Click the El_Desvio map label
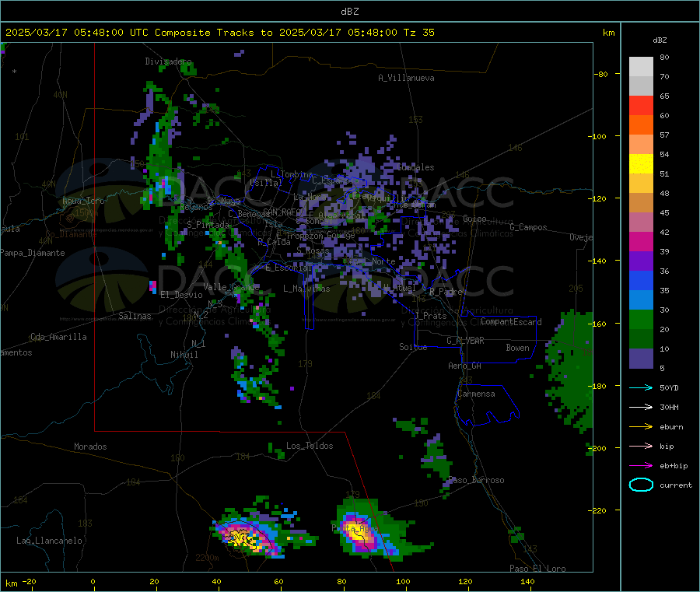This screenshot has height=592, width=700. [181, 295]
